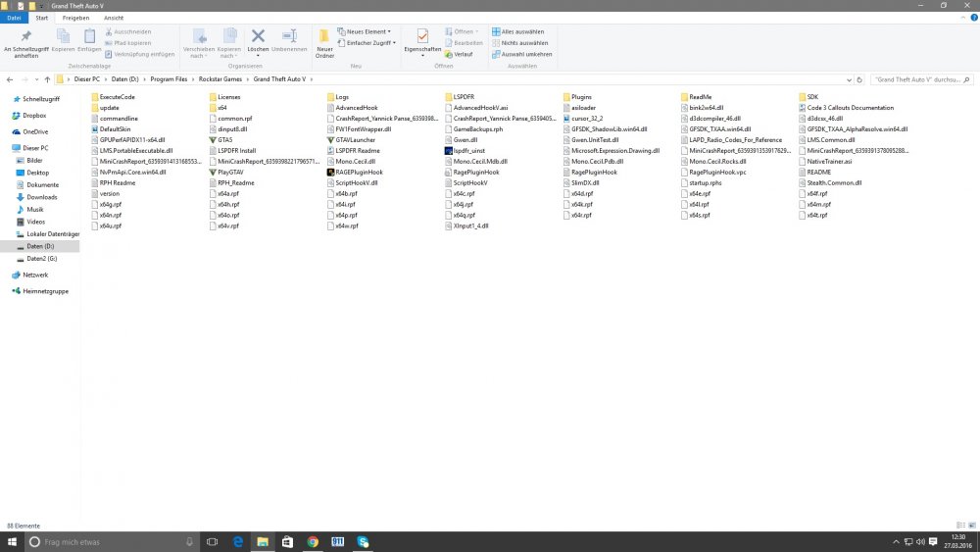Click Auswahl umkehren button
The width and height of the screenshot is (980, 552).
tap(524, 54)
